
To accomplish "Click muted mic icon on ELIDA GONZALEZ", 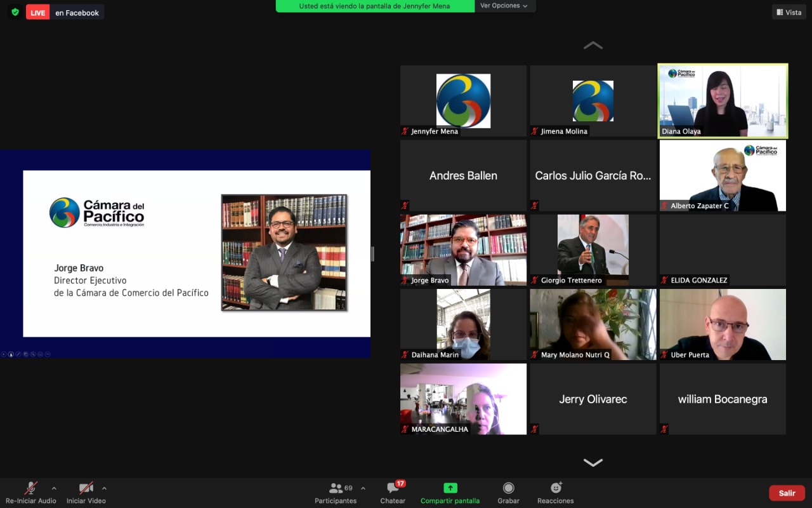I will click(664, 280).
